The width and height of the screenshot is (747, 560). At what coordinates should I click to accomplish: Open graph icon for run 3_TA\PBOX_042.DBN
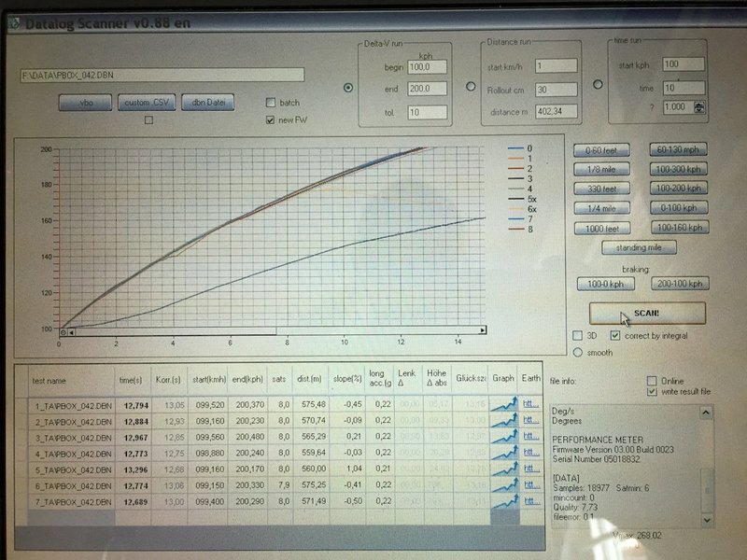coord(504,438)
